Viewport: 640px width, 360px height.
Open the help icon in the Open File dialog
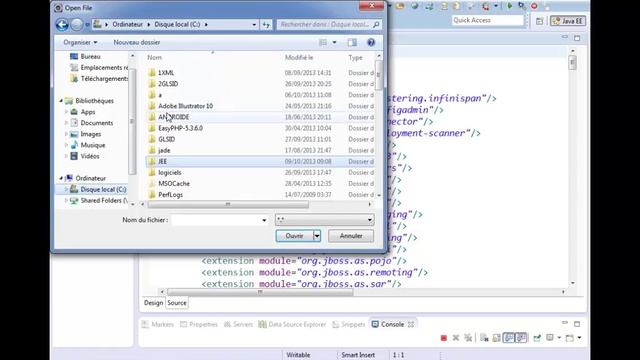pos(371,42)
